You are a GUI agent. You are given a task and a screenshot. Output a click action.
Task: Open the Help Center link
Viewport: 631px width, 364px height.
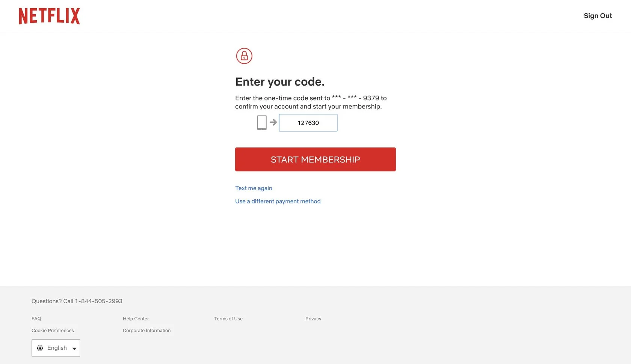point(136,319)
